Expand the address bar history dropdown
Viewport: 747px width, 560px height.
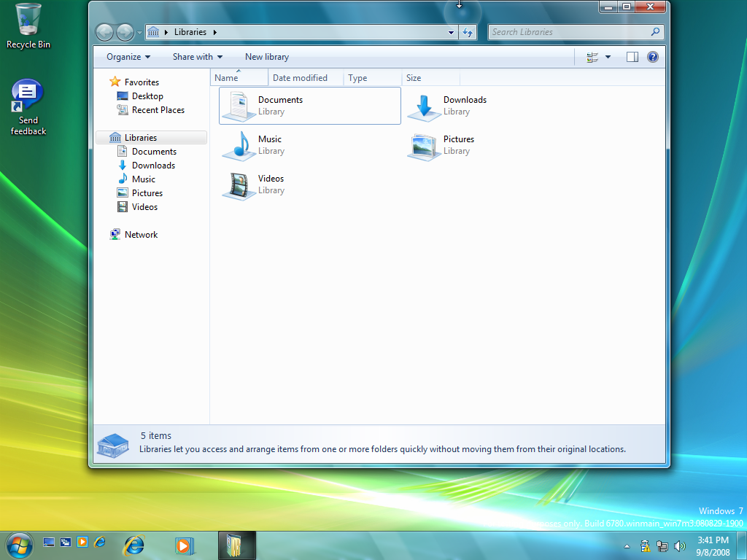click(x=451, y=32)
